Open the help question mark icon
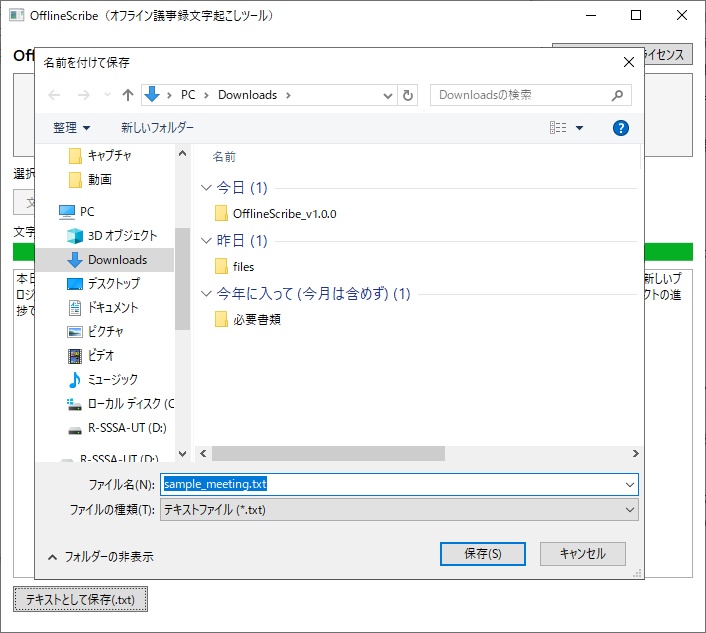Viewport: 706px width, 633px height. [620, 128]
